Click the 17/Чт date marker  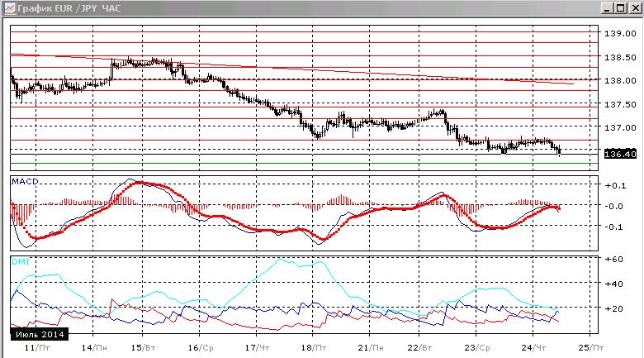pyautogui.click(x=257, y=348)
